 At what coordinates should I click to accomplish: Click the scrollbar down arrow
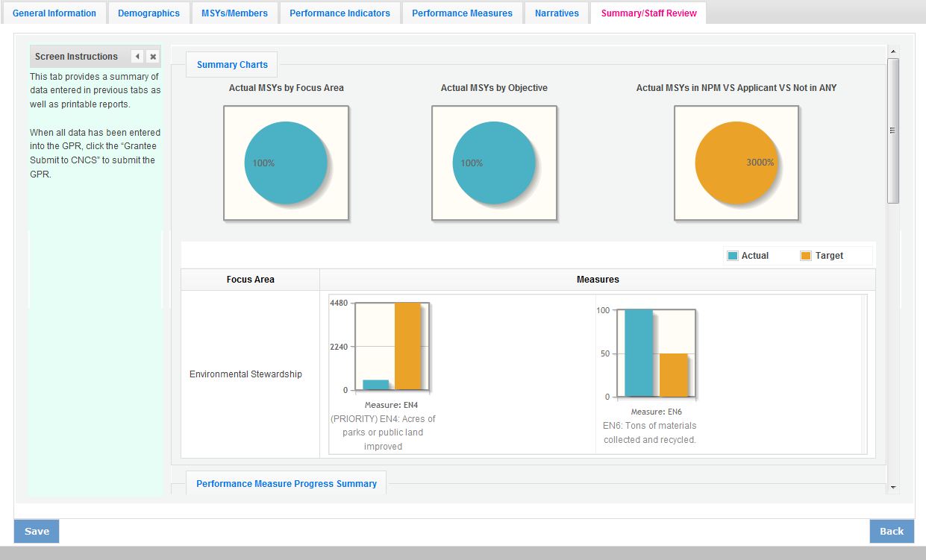coord(893,487)
